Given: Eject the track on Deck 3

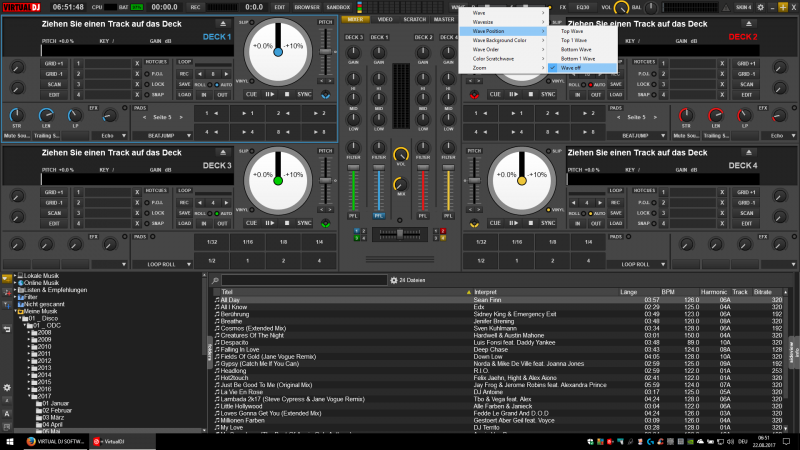Looking at the screenshot, I should 223,153.
